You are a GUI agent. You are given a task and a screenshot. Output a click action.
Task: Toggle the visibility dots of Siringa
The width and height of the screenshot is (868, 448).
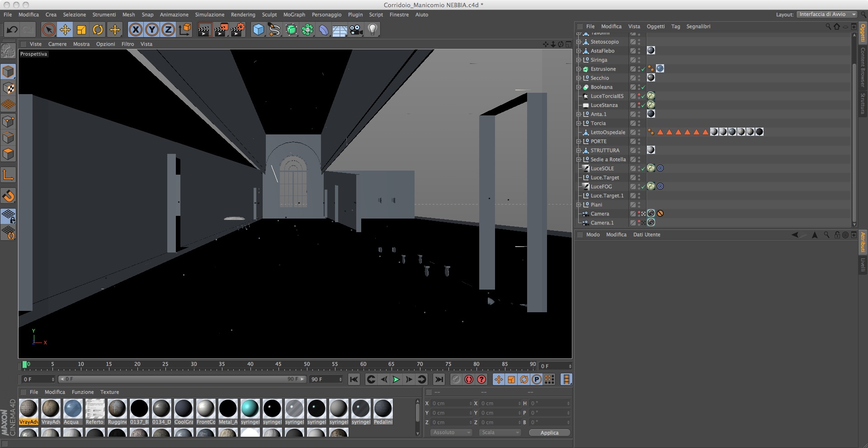(639, 60)
